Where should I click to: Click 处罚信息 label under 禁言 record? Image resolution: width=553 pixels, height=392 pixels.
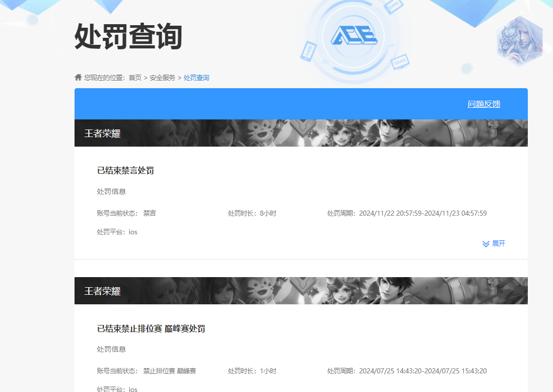click(111, 191)
